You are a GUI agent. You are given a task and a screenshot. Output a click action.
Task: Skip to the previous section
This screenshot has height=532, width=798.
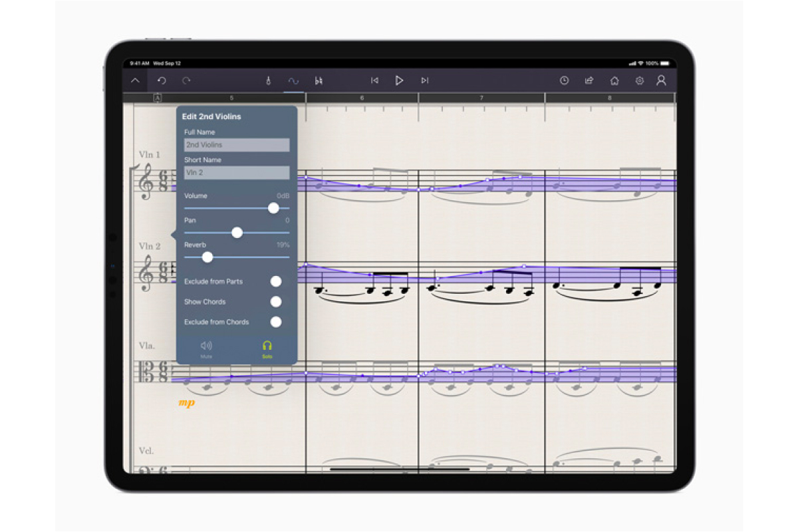coord(374,80)
